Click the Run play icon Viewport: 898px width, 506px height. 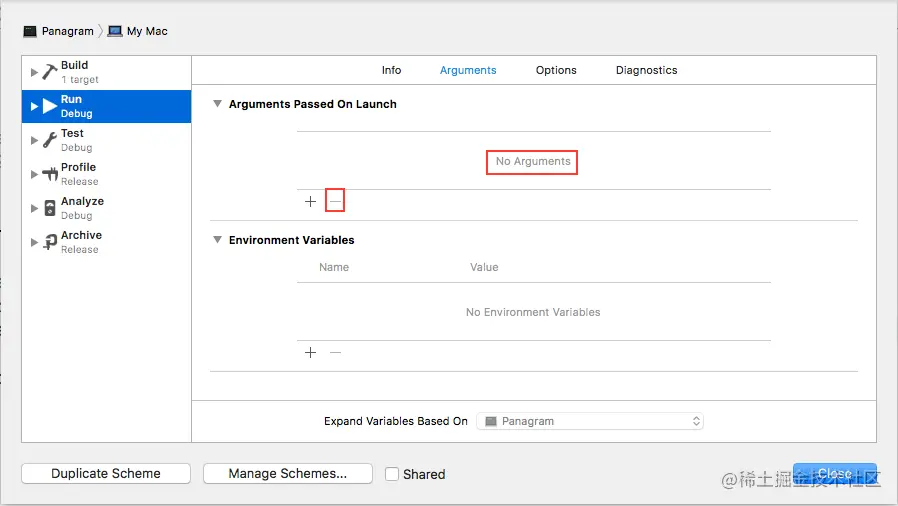pos(50,106)
